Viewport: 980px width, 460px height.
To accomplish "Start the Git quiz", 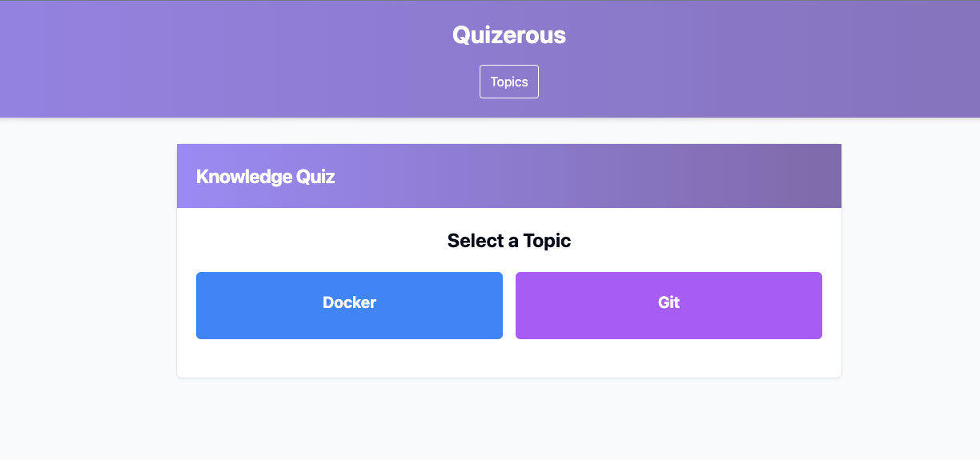I will pos(669,305).
